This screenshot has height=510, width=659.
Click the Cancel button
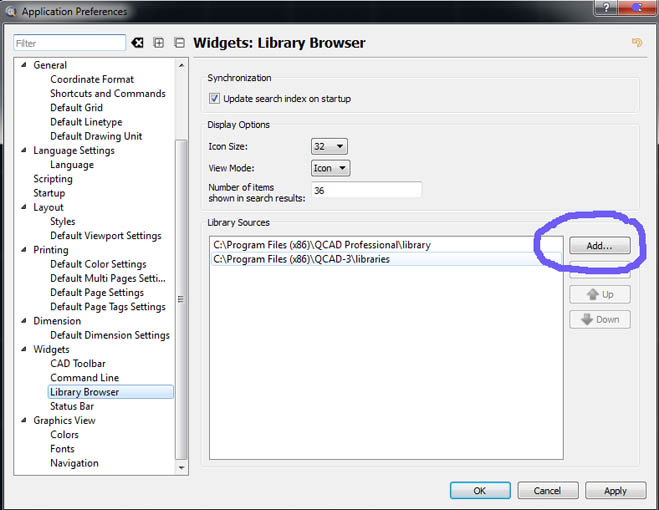[547, 490]
